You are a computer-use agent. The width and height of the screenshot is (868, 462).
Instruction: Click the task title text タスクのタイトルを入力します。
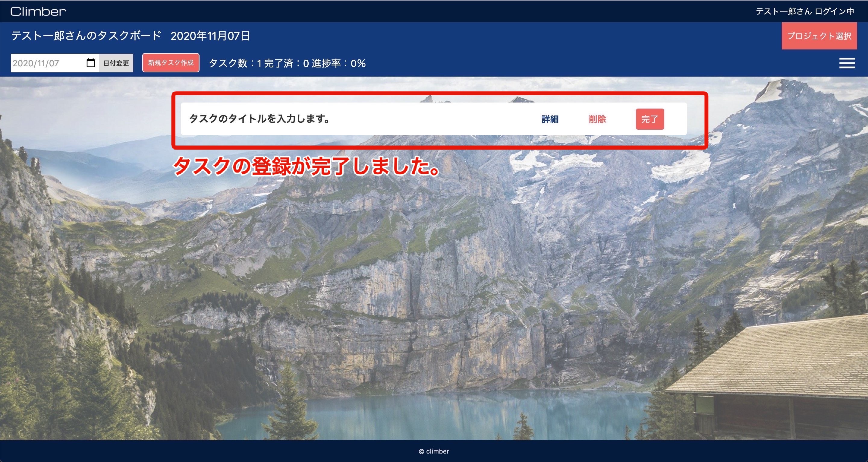pos(259,119)
